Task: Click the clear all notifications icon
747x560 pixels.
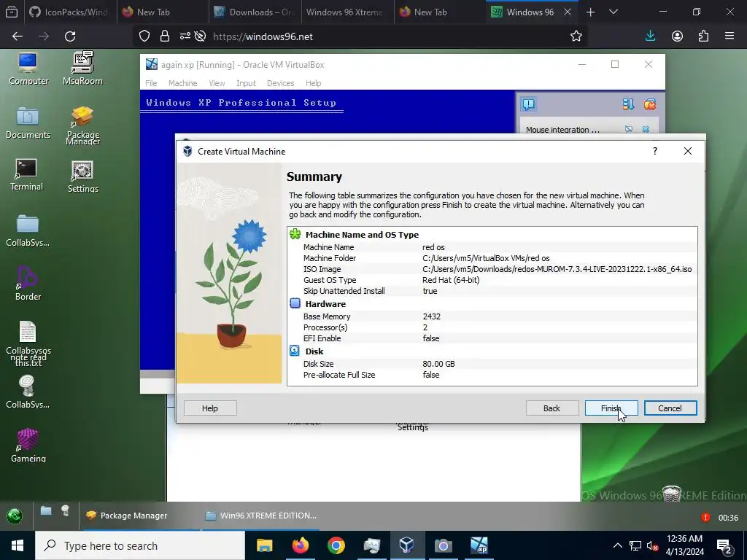Action: coord(650,104)
